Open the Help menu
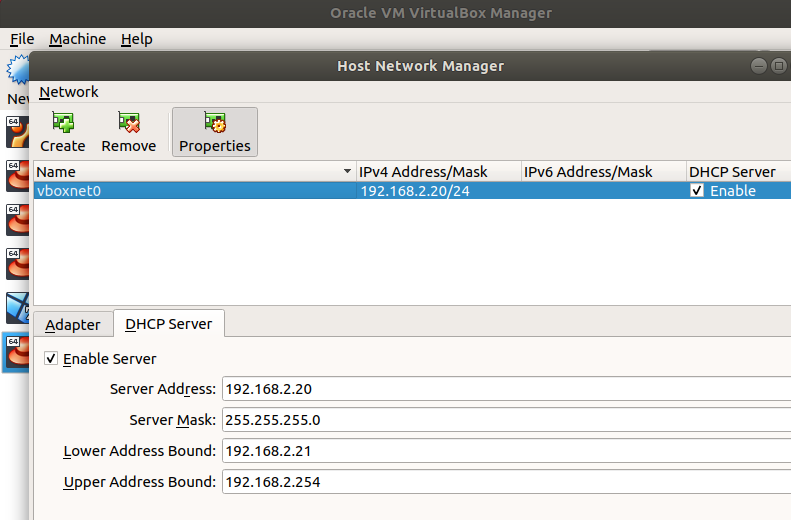The width and height of the screenshot is (791, 520). point(137,39)
